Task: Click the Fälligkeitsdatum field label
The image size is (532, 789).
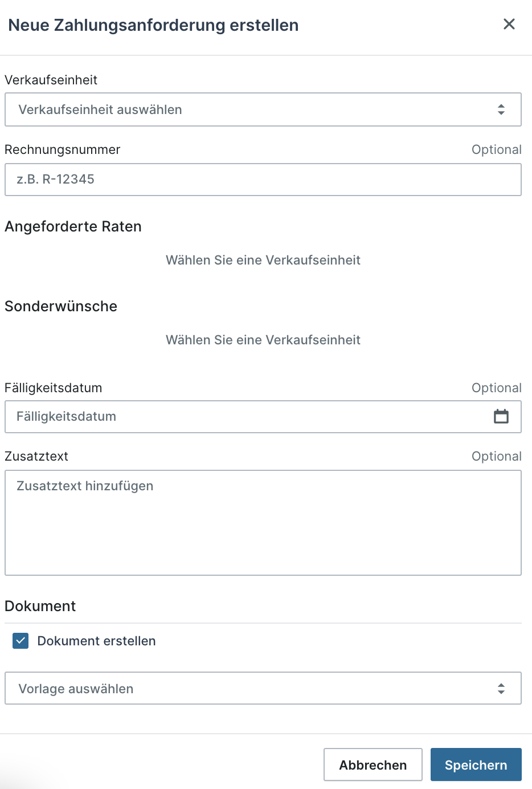Action: [54, 388]
